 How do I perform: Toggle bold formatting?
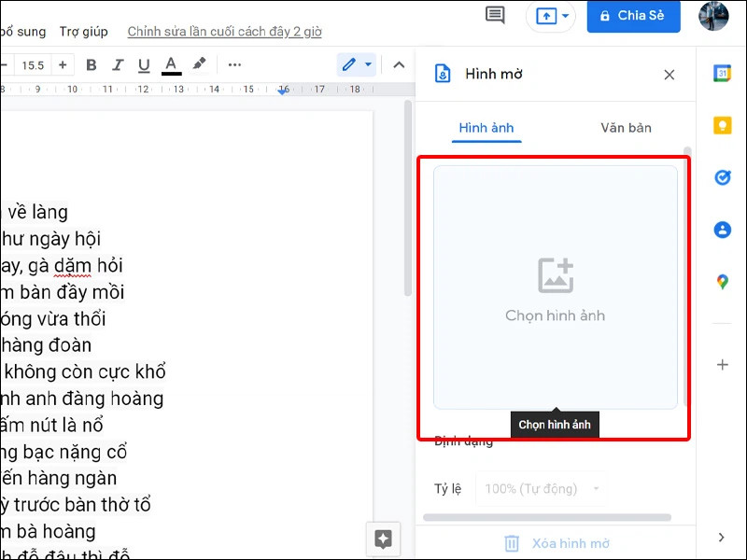click(x=91, y=64)
